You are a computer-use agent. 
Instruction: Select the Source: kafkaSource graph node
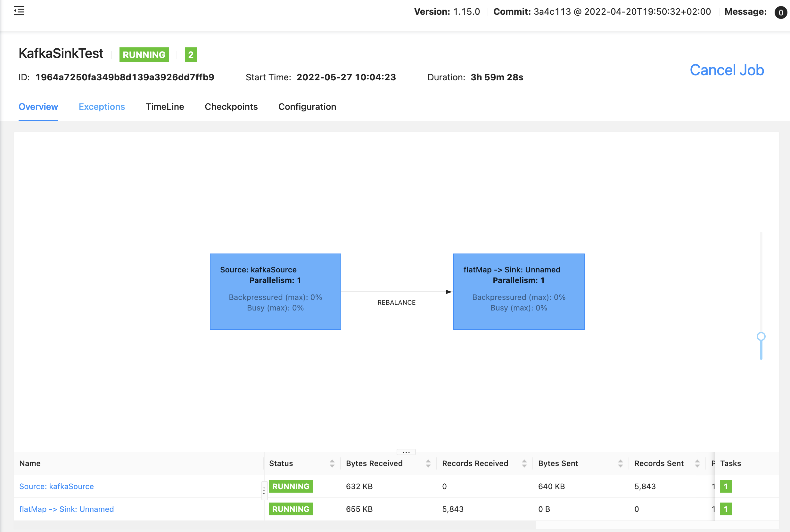point(275,291)
